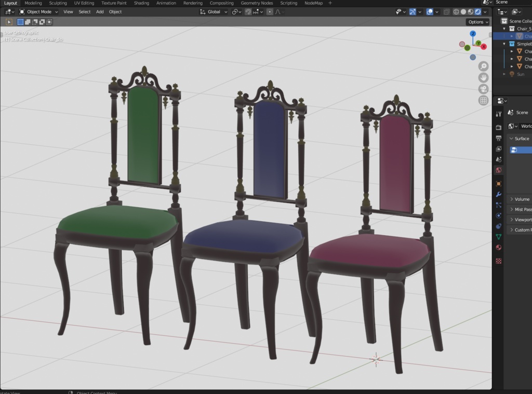Image resolution: width=532 pixels, height=394 pixels.
Task: Select the Physics Properties tab
Action: (x=498, y=215)
